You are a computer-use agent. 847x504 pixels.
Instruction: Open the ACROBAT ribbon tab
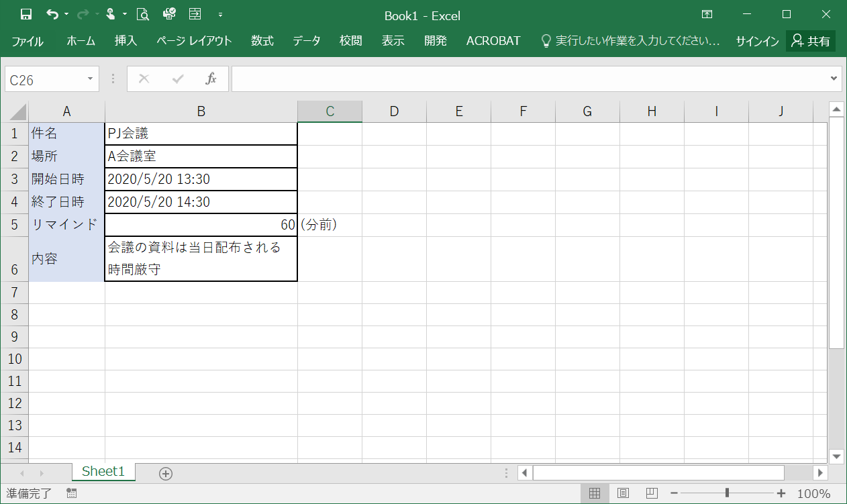pos(493,41)
